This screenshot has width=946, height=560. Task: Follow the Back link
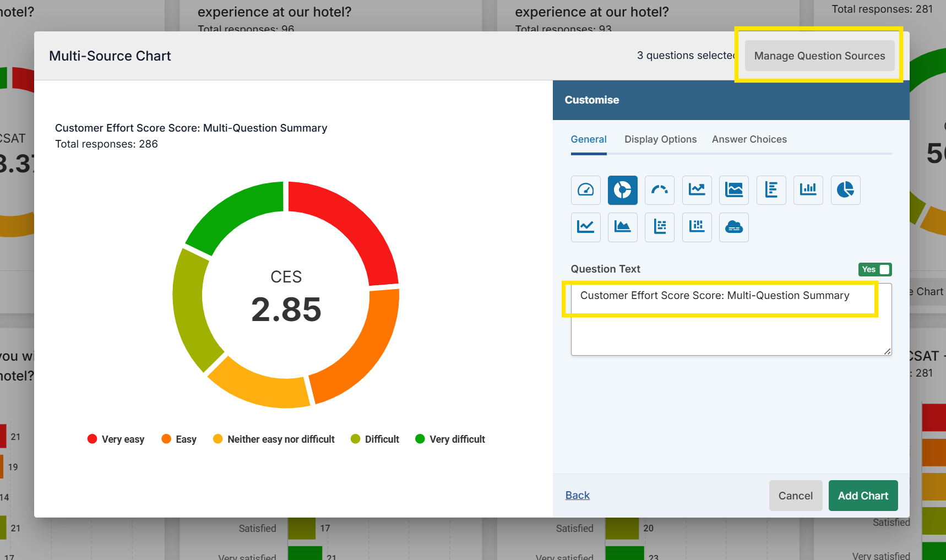pyautogui.click(x=577, y=496)
